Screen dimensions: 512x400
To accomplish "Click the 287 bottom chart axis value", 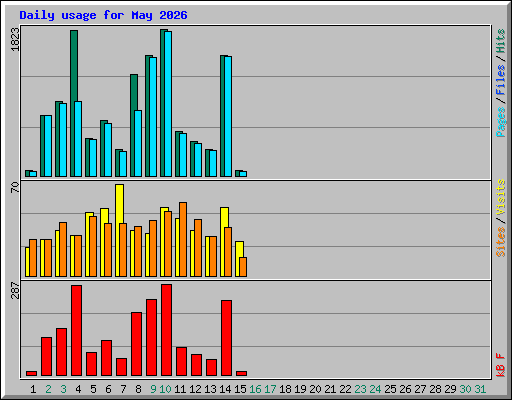I will coord(15,290).
